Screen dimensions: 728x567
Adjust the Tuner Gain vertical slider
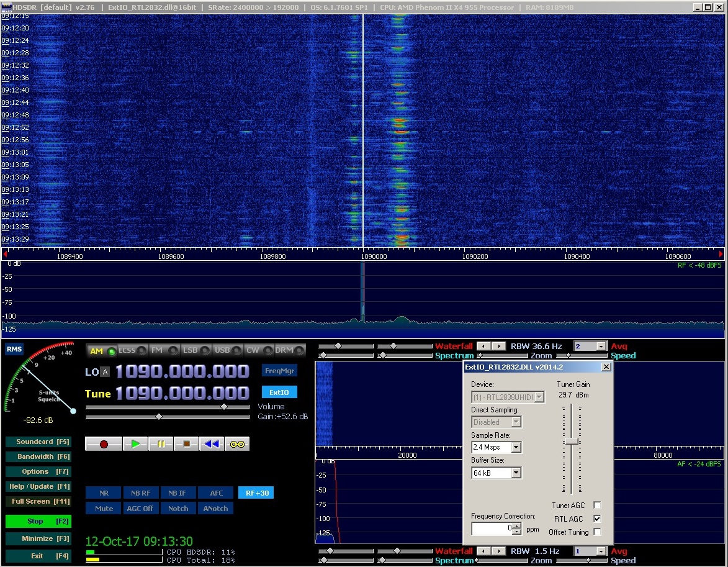coord(572,441)
